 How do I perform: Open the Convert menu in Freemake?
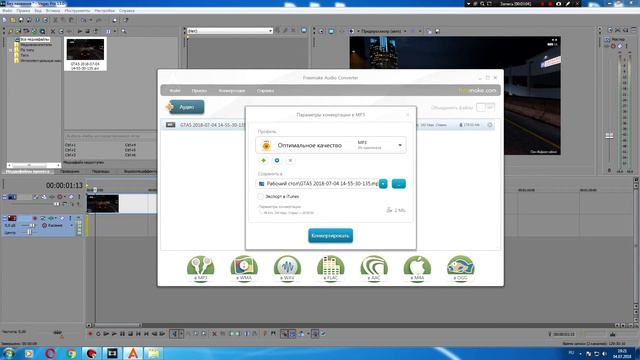point(232,91)
